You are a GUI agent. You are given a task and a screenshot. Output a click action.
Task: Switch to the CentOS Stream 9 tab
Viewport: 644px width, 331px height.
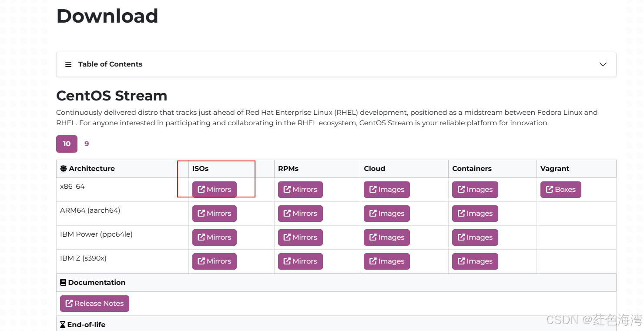point(87,144)
